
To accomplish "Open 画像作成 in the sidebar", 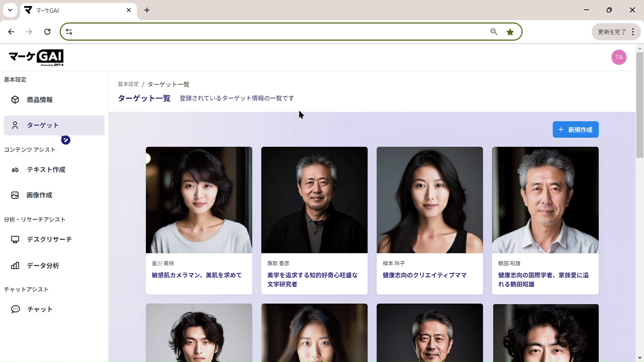I will click(x=54, y=195).
